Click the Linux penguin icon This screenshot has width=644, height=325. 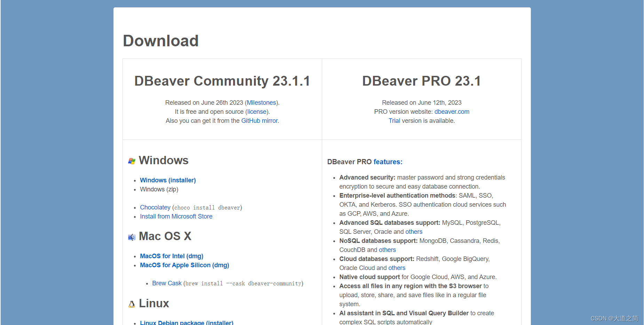132,304
